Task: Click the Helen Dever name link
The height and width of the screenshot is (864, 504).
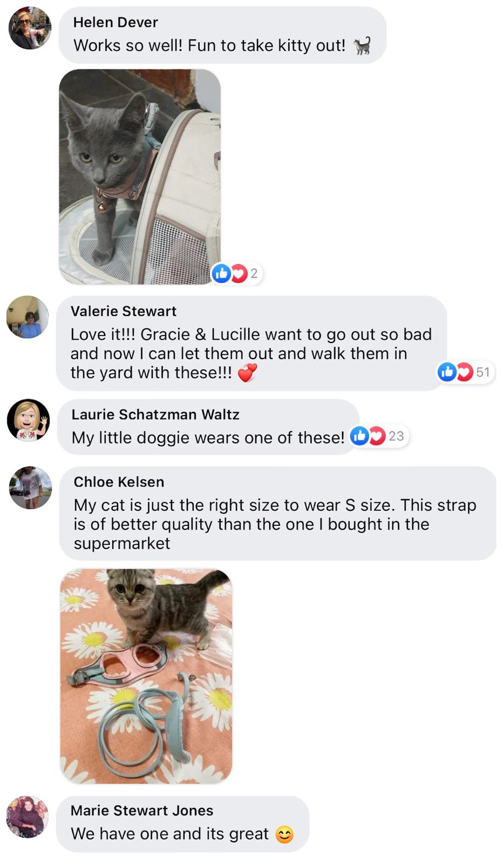Action: click(115, 22)
